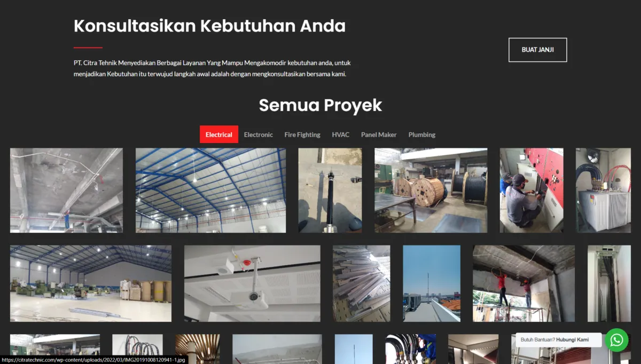View the ceiling CCTV camera photo
Screen dimensions: 641x364
[252, 283]
